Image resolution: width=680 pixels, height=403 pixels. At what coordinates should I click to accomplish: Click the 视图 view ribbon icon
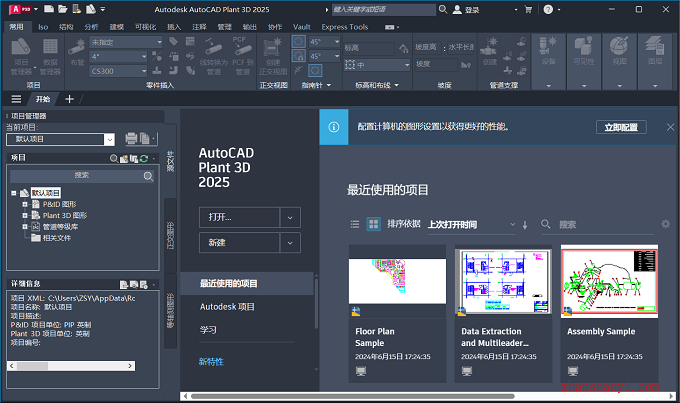(x=619, y=51)
